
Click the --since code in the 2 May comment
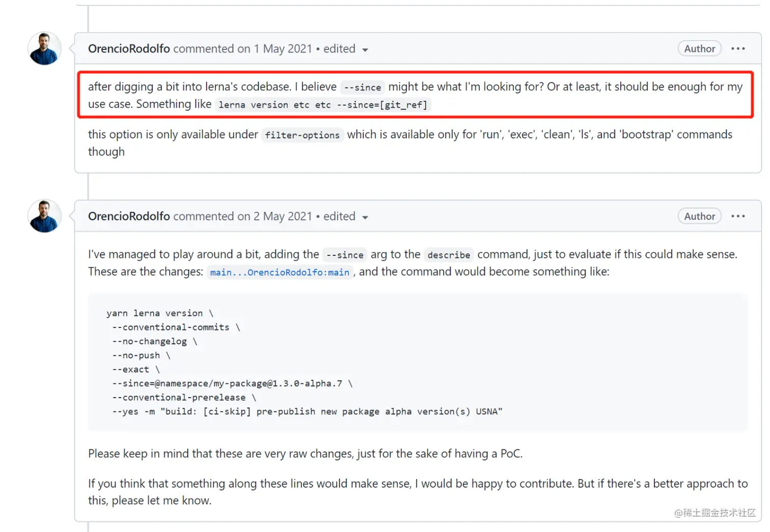tap(345, 255)
